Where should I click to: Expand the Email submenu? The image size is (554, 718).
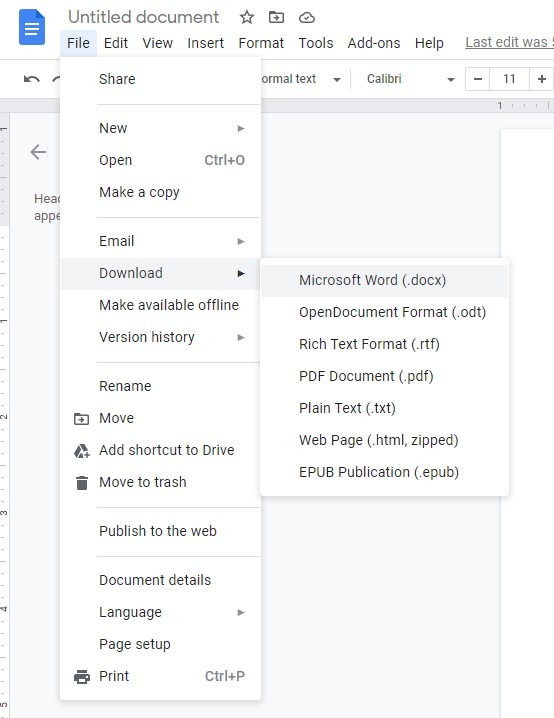(x=161, y=241)
